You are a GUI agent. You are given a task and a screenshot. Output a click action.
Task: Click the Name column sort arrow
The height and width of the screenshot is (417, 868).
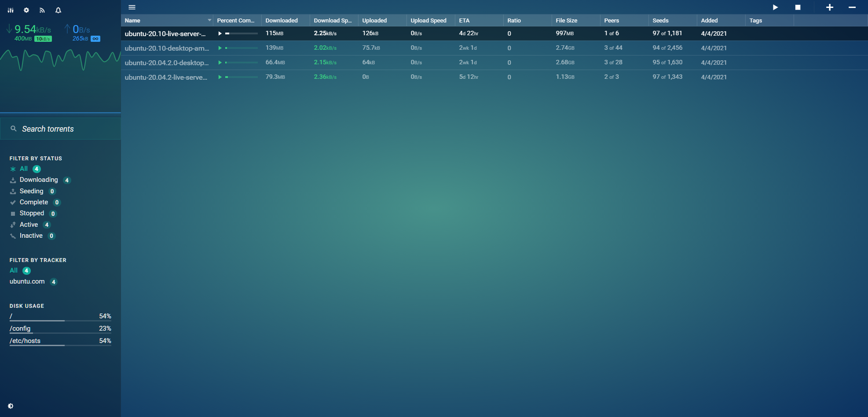pyautogui.click(x=209, y=20)
